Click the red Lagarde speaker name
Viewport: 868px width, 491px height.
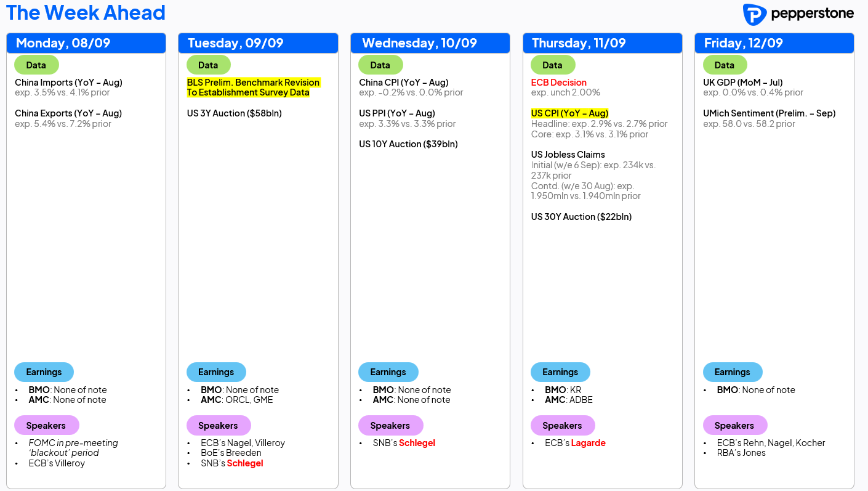tap(589, 443)
